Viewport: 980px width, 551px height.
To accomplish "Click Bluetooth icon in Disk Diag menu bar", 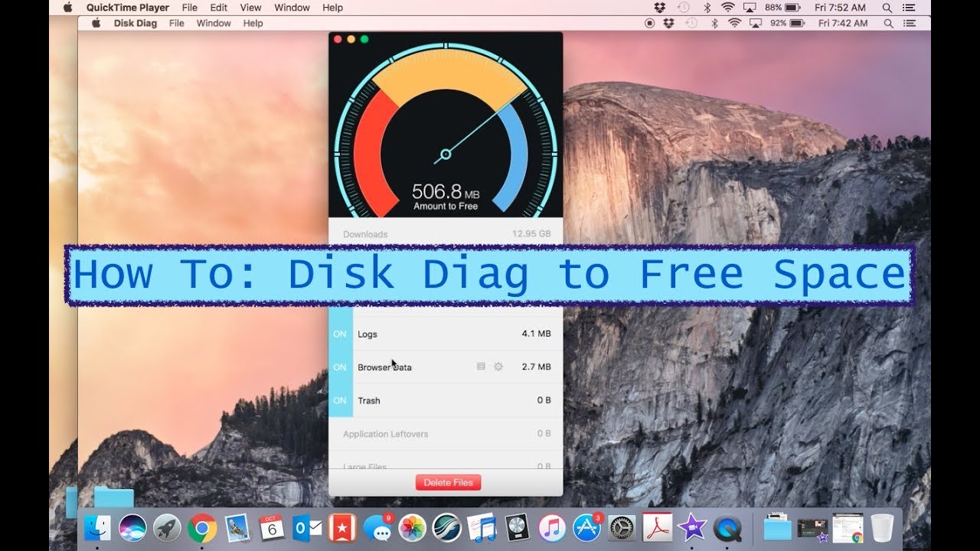I will (715, 23).
